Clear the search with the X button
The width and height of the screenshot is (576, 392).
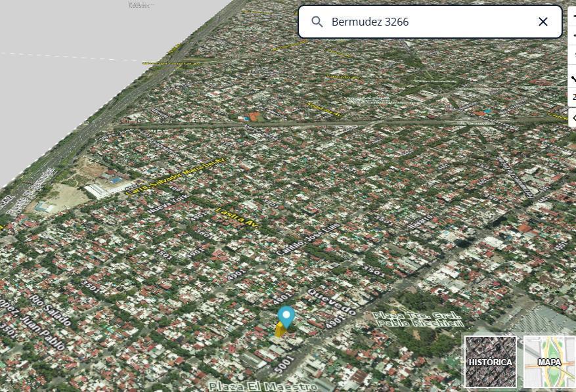point(543,22)
